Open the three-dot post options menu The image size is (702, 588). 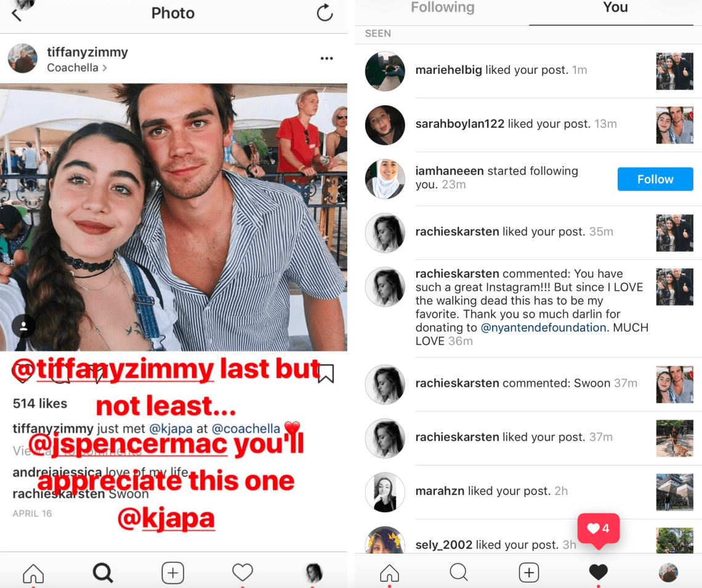326,58
